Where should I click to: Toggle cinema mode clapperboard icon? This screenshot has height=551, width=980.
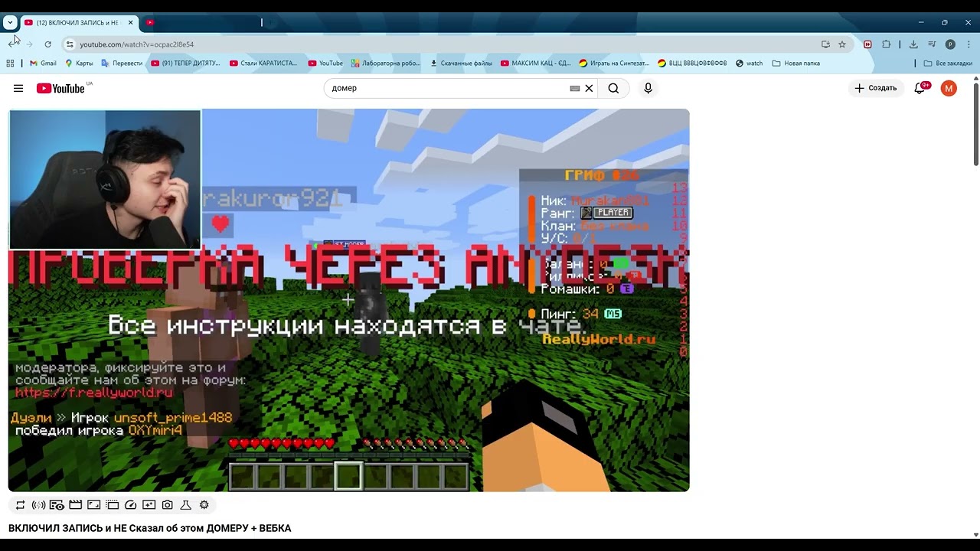[76, 505]
